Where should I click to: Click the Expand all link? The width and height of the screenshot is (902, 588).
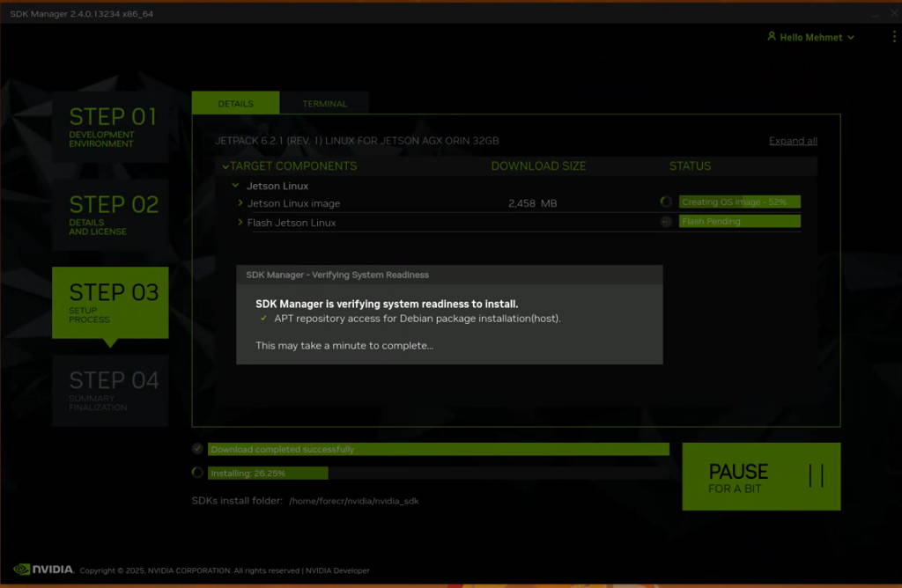pyautogui.click(x=793, y=141)
